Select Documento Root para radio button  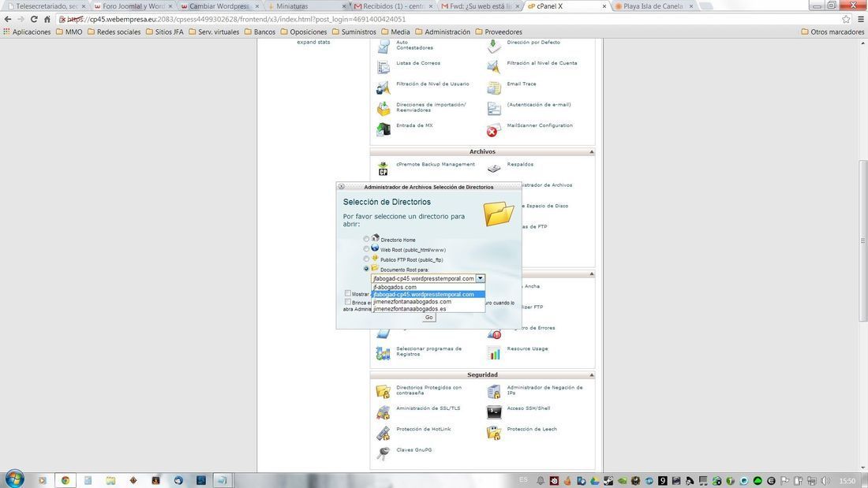366,268
